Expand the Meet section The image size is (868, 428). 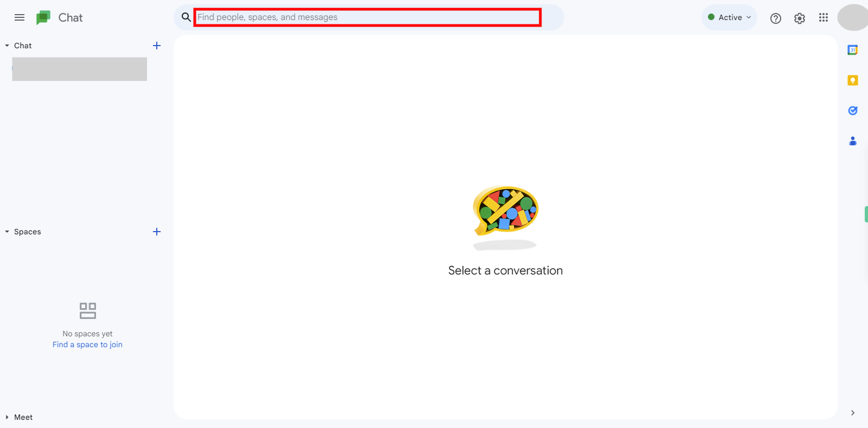[x=7, y=417]
